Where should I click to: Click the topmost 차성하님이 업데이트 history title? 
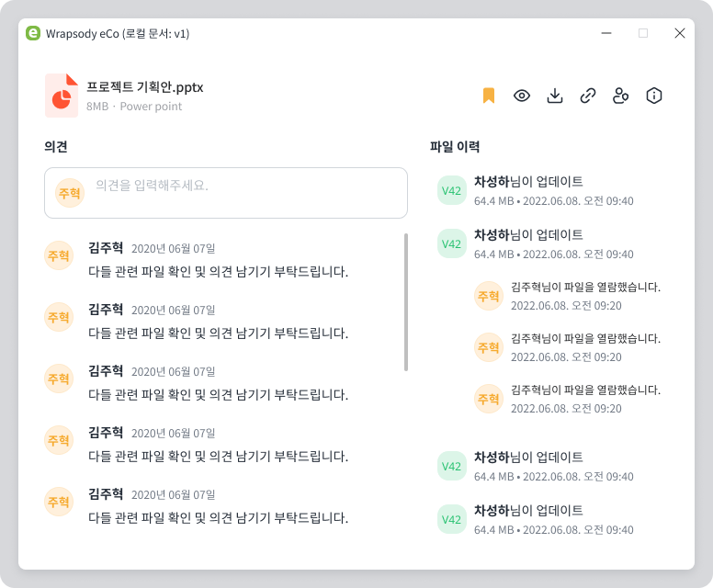click(528, 181)
